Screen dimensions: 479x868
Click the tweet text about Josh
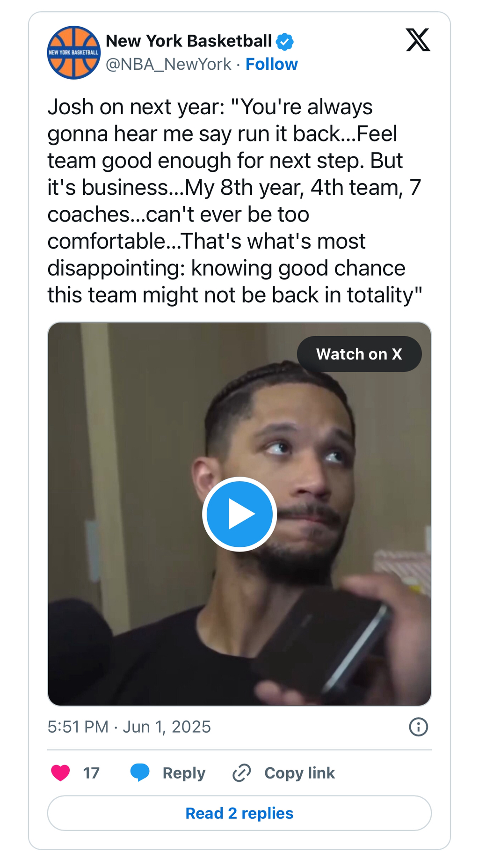click(234, 201)
